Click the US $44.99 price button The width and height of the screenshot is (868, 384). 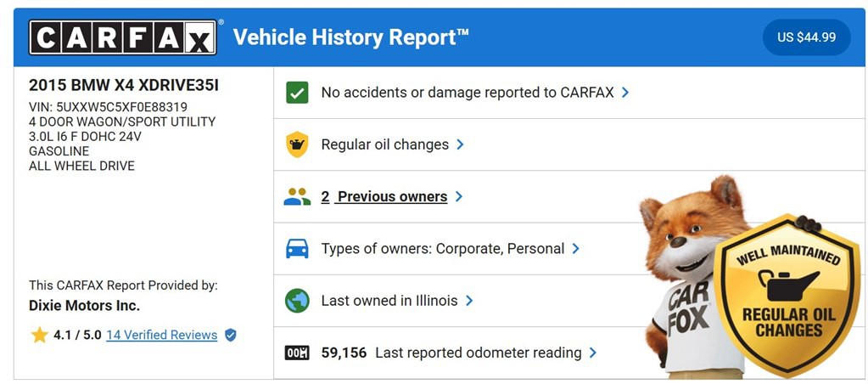pos(806,37)
